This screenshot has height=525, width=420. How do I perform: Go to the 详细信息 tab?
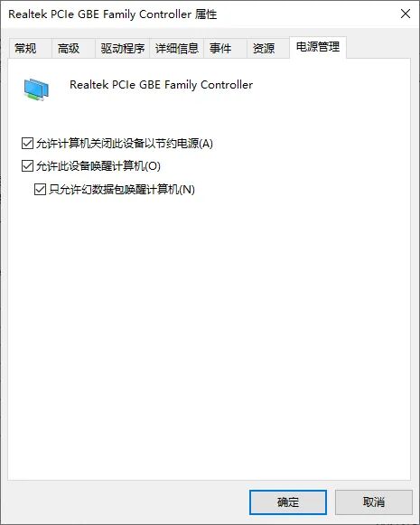pos(177,48)
